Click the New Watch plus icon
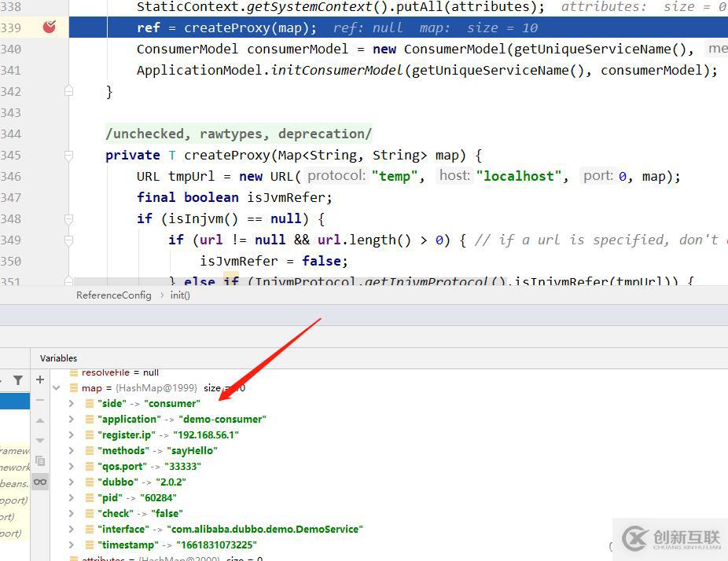The width and height of the screenshot is (728, 561). [x=40, y=380]
